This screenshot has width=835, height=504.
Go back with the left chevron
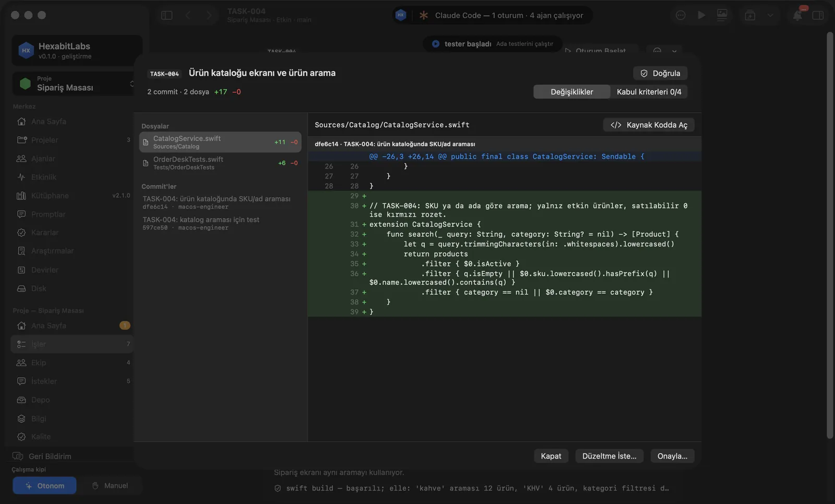[x=188, y=15]
